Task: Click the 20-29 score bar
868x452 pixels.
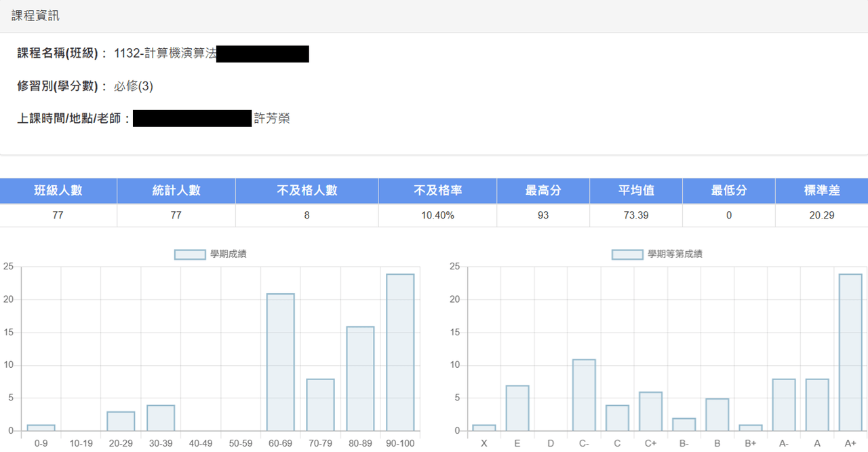Action: coord(121,421)
